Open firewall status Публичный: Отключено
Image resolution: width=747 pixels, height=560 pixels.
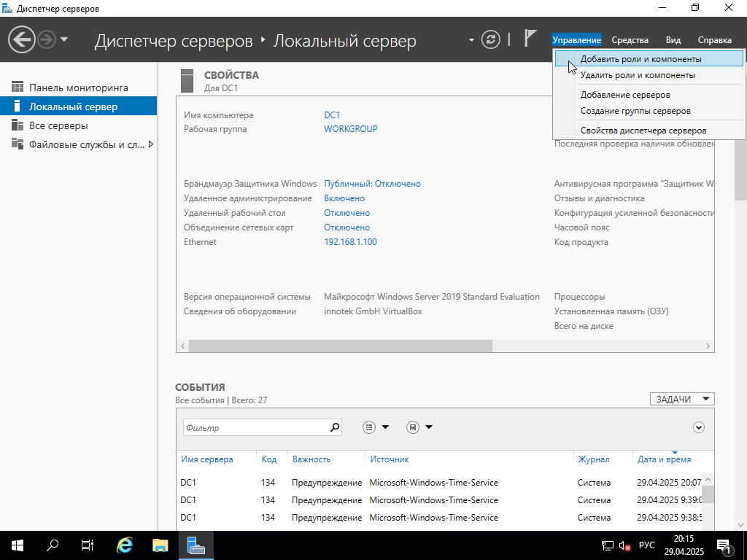[x=372, y=183]
